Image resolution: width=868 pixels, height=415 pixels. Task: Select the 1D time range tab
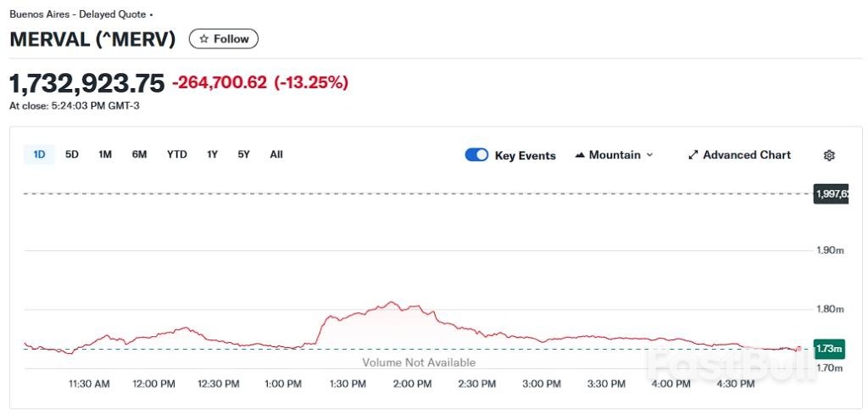point(39,154)
